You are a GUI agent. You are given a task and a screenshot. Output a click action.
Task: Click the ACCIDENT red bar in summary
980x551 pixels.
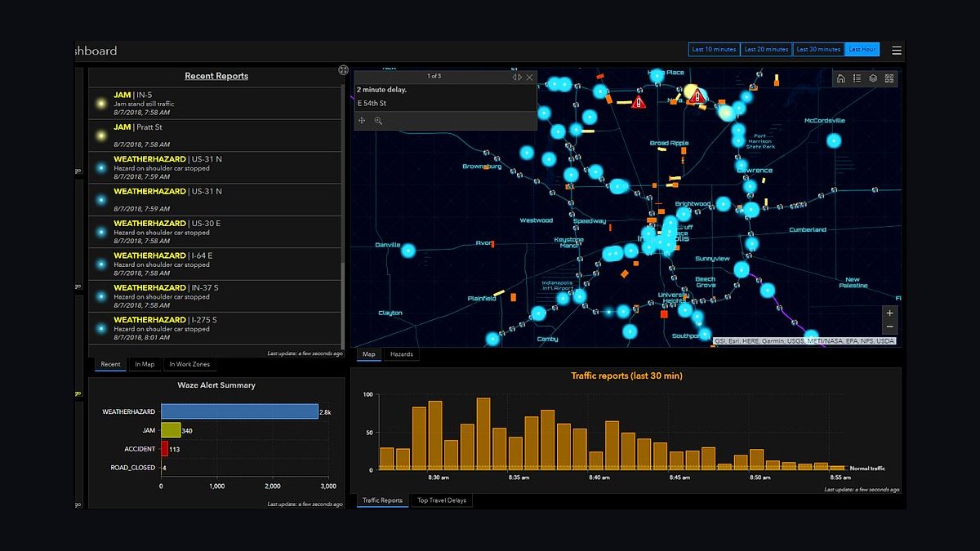[164, 448]
